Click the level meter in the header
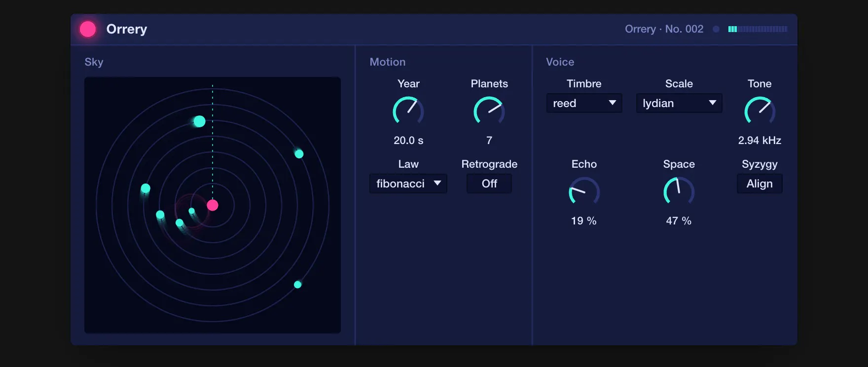Image resolution: width=868 pixels, height=367 pixels. (x=758, y=29)
